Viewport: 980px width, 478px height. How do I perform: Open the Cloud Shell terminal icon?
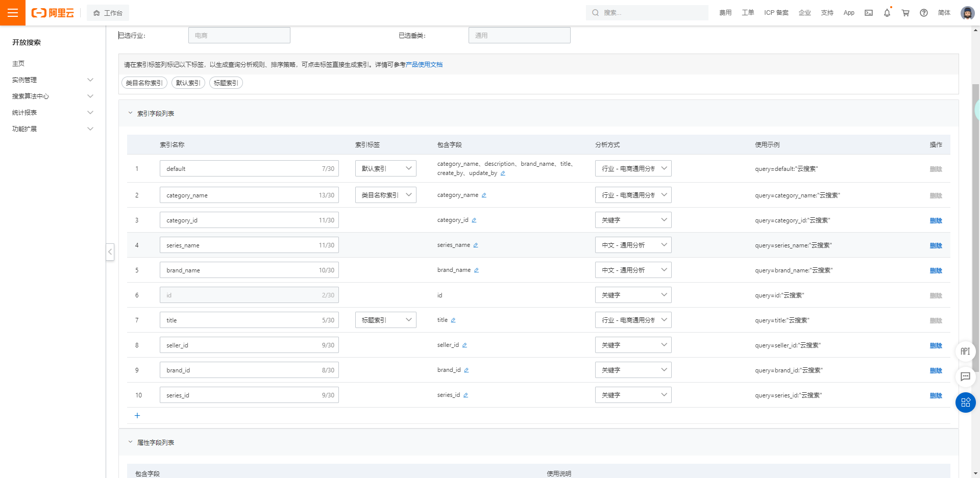point(869,13)
